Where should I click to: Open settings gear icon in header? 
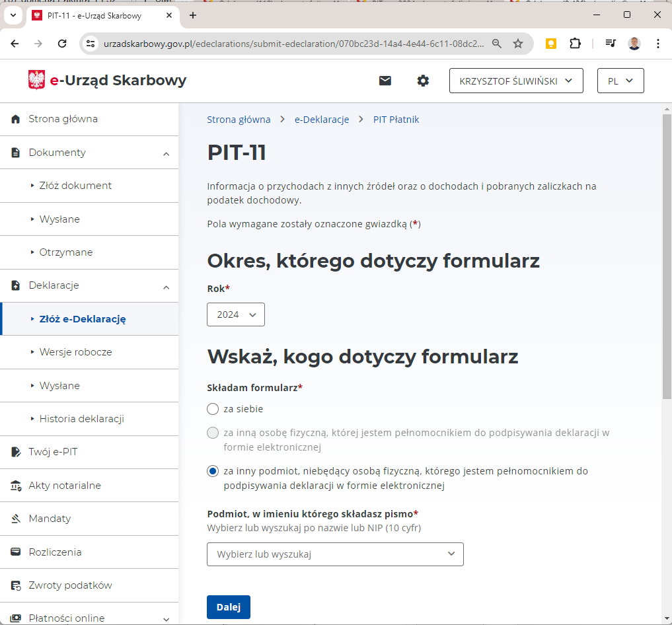423,81
